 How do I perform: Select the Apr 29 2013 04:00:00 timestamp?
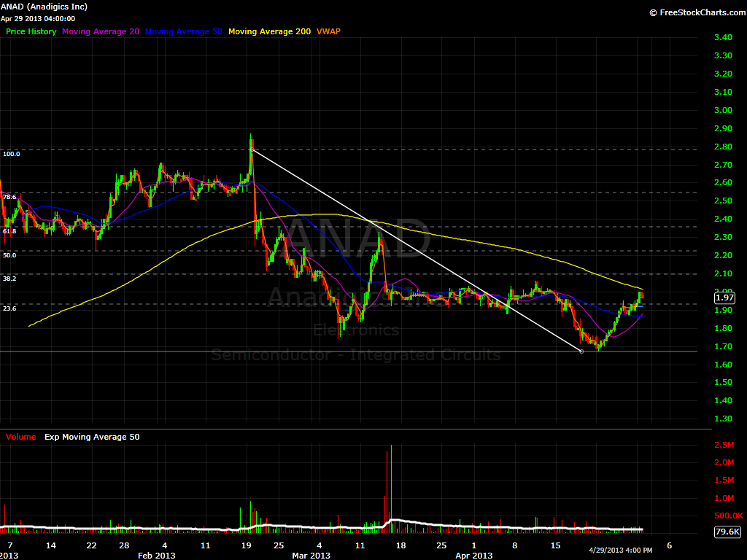(x=38, y=19)
